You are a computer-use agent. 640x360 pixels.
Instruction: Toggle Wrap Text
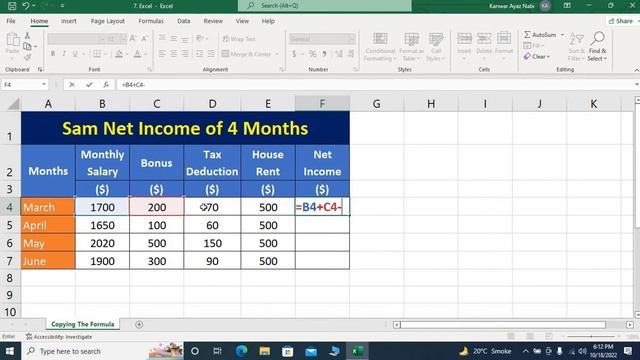click(x=239, y=39)
